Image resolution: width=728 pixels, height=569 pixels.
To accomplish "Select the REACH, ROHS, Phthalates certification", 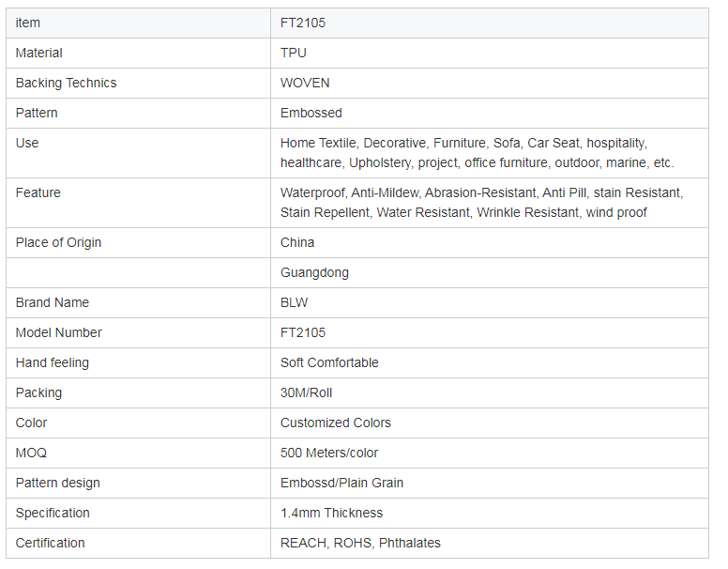I will click(x=360, y=543).
